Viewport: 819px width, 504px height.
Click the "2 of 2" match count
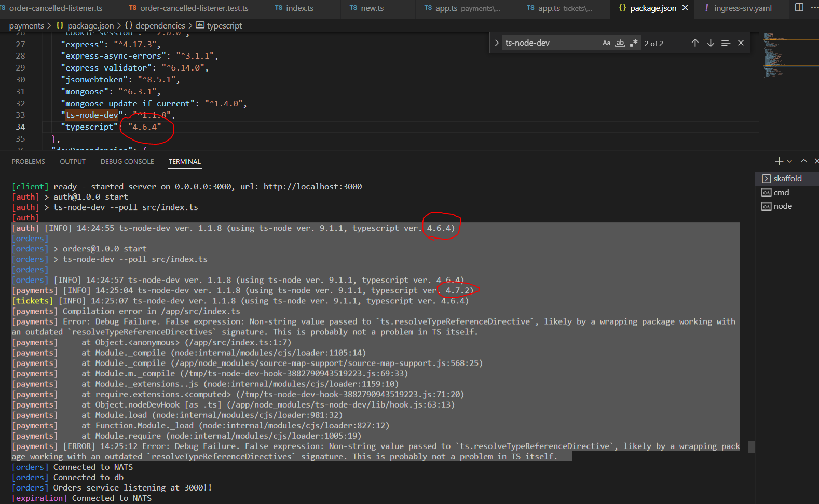click(x=654, y=44)
